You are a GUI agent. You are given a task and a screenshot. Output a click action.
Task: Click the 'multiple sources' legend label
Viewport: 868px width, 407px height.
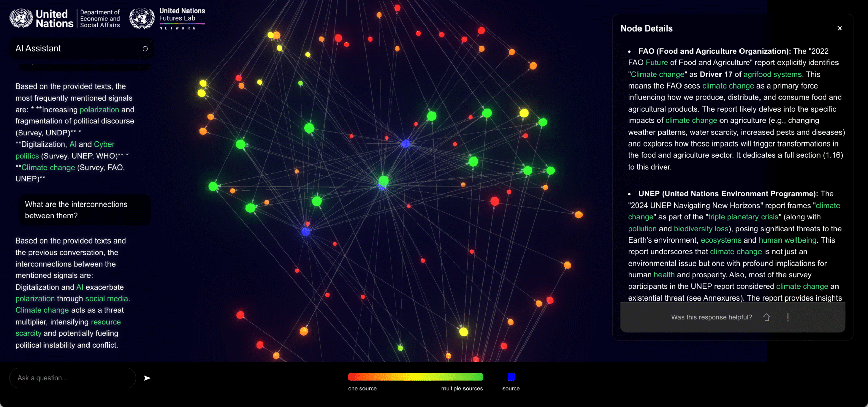[462, 388]
